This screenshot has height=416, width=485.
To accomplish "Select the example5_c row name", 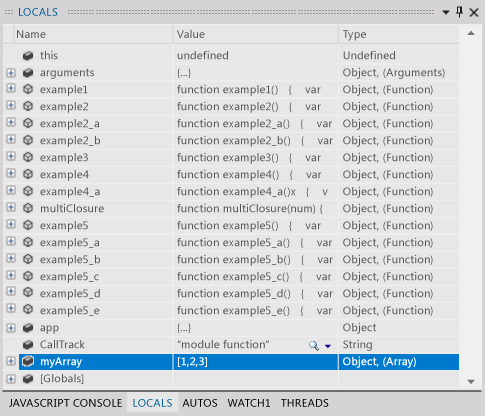I will coord(69,277).
